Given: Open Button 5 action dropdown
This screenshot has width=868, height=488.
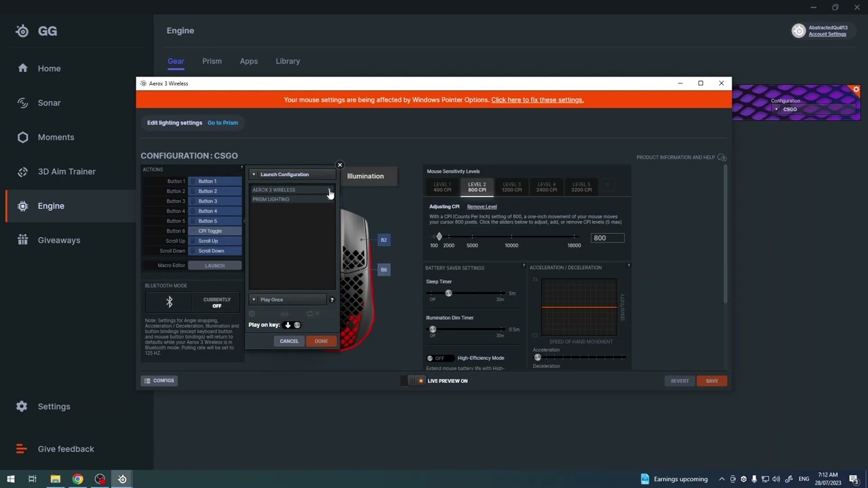Looking at the screenshot, I should [215, 221].
